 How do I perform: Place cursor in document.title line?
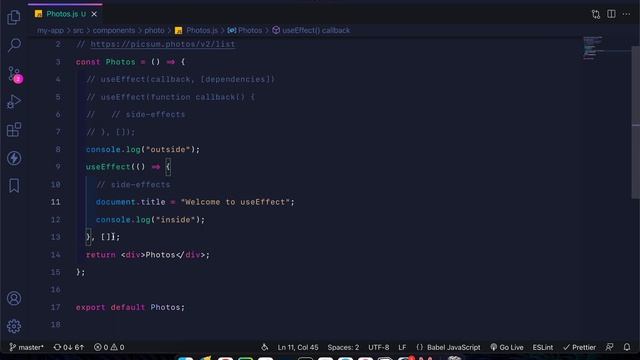[x=195, y=202]
